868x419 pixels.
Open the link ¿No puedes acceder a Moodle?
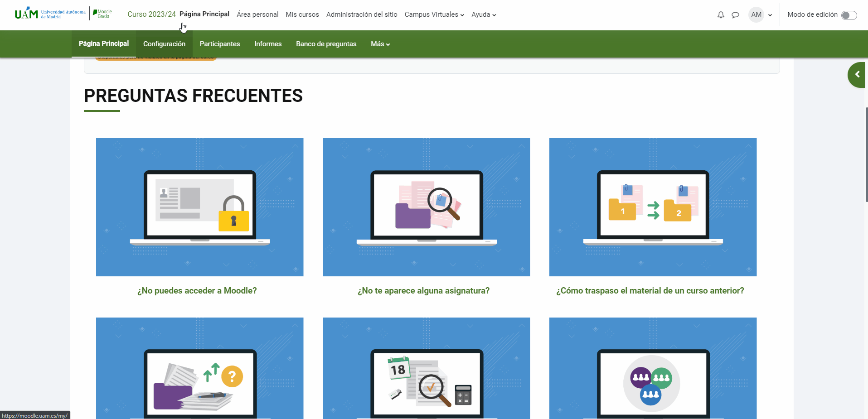click(197, 290)
